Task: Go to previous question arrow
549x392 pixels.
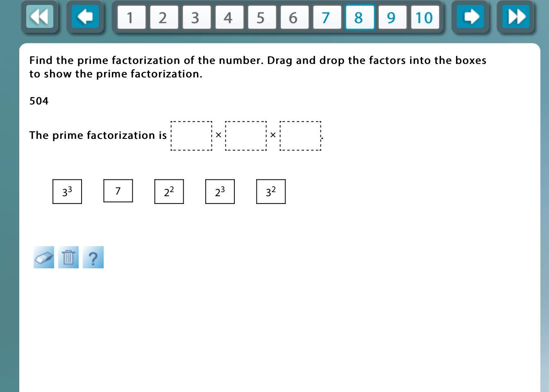Action: (x=85, y=17)
